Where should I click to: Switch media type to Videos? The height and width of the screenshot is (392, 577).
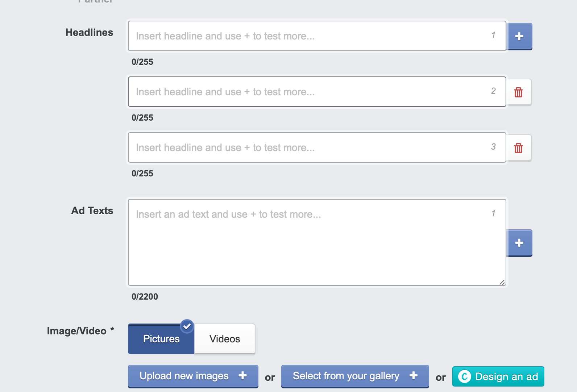point(225,339)
